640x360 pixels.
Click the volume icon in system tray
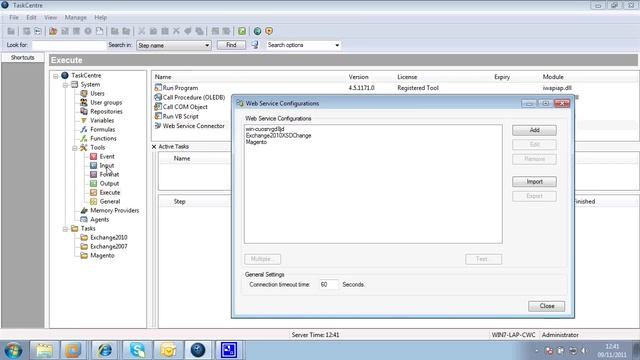(584, 351)
